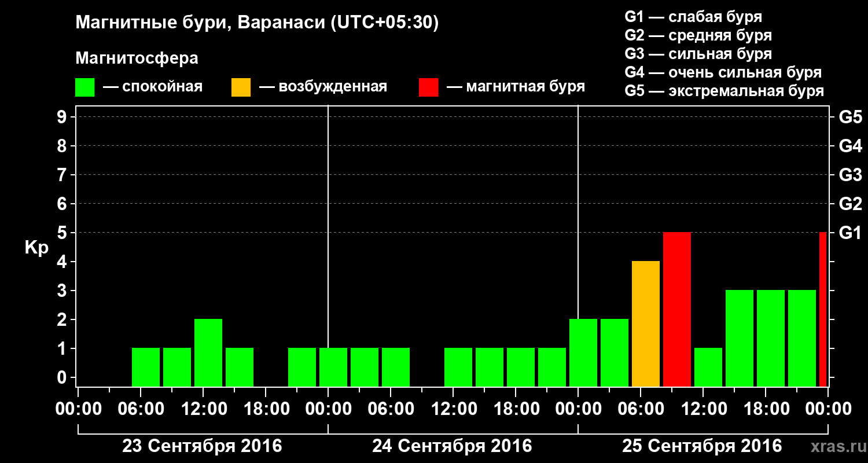Screen dimensions: 868x463
Task: Click the 12:00 time label for 25 September
Action: pos(703,409)
